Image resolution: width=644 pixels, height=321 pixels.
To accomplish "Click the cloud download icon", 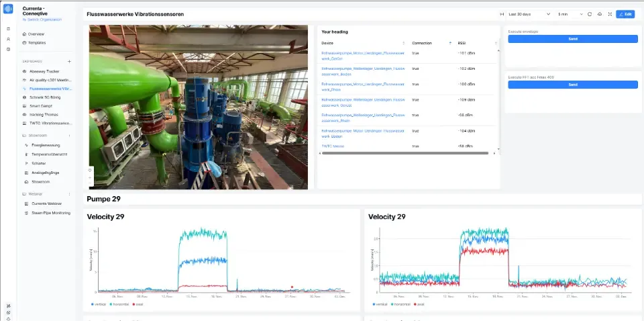I will pos(600,14).
